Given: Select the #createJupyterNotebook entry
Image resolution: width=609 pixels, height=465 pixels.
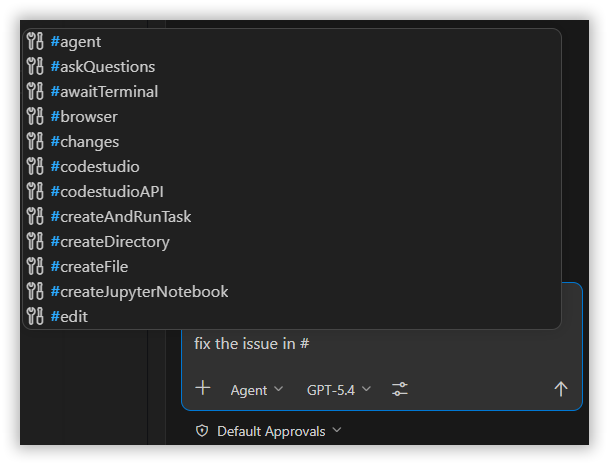Looking at the screenshot, I should (292, 291).
